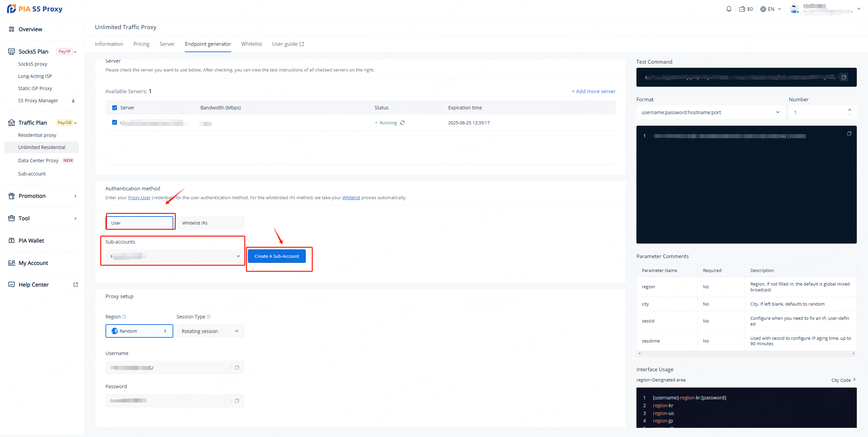Screen dimensions: 868x437
Task: Click Create A Sub-Account button
Action: [277, 256]
